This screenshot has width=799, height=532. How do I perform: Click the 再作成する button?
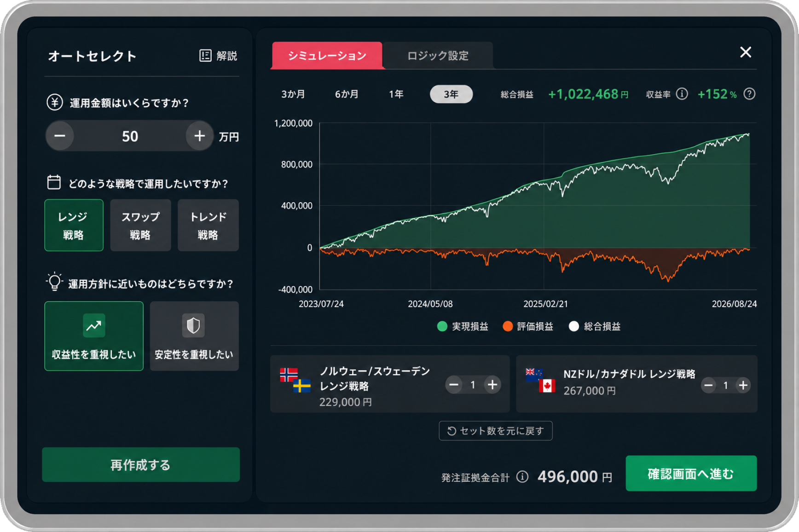tap(141, 465)
